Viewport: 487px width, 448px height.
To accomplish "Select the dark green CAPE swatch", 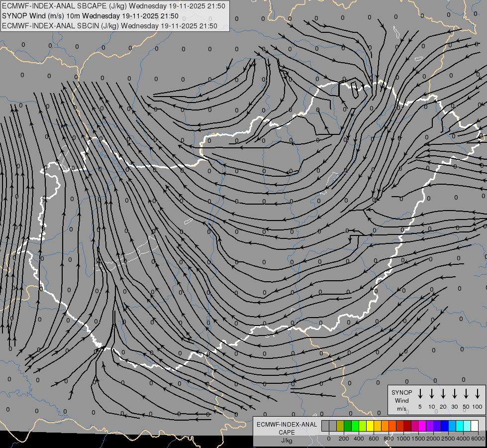I will pos(348,426).
